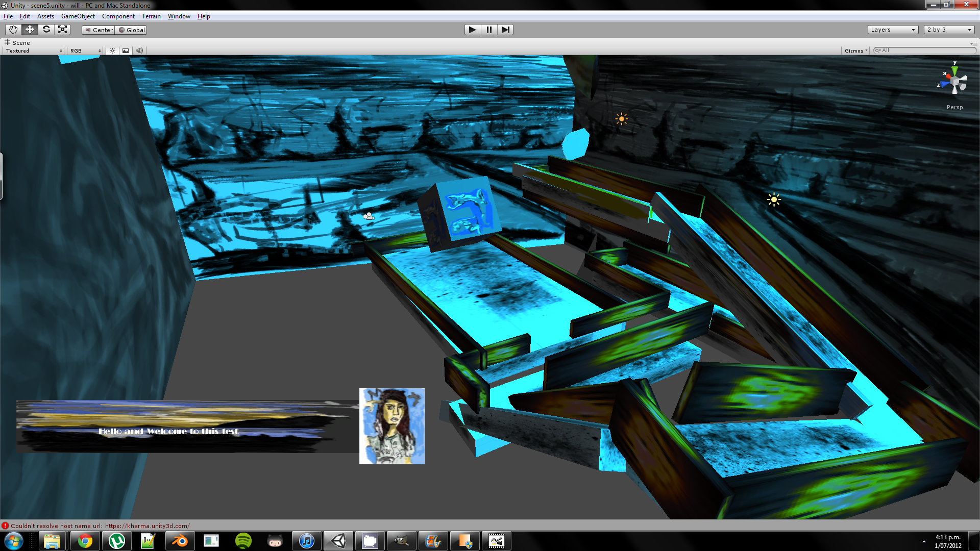Open the Terrain menu
980x551 pixels.
click(x=151, y=16)
